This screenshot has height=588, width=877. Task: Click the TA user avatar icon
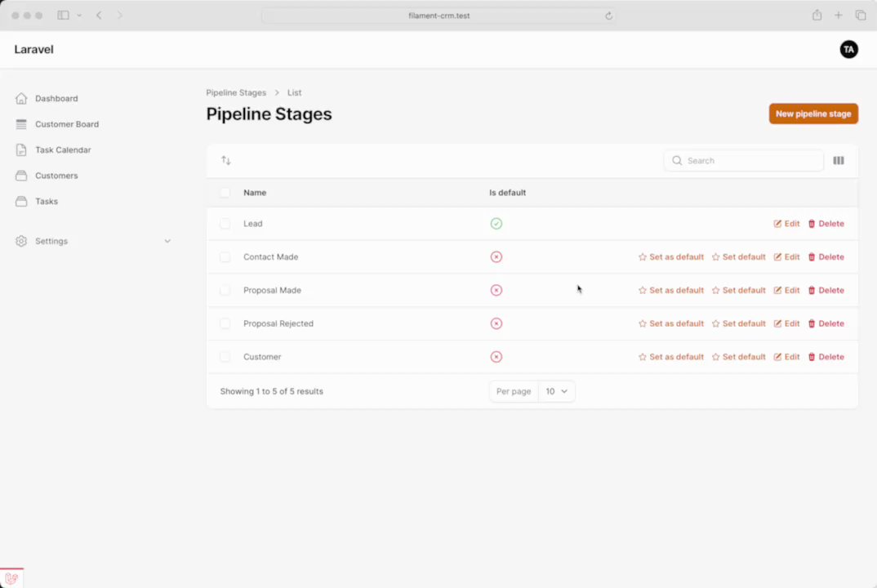(848, 50)
